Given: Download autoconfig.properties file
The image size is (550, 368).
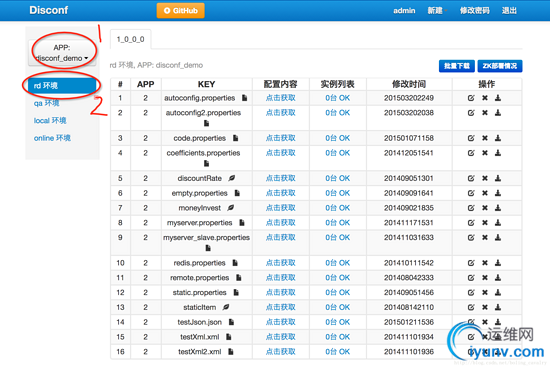Looking at the screenshot, I should 498,98.
